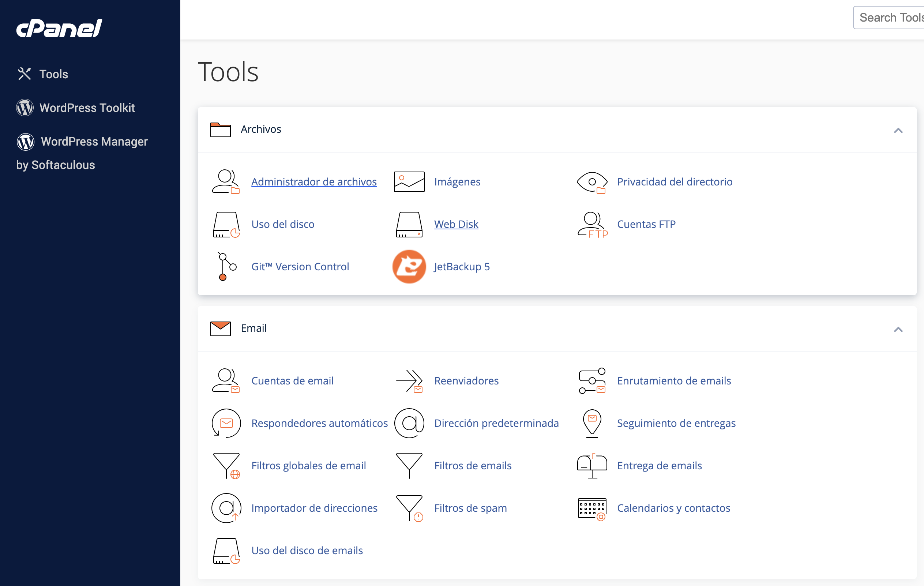Open Administrador de archivos link
Image resolution: width=924 pixels, height=586 pixels.
313,182
